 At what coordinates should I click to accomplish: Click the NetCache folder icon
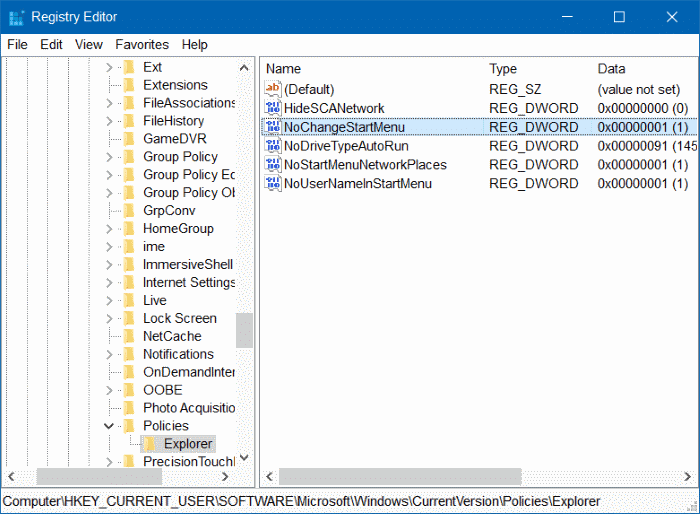(129, 336)
